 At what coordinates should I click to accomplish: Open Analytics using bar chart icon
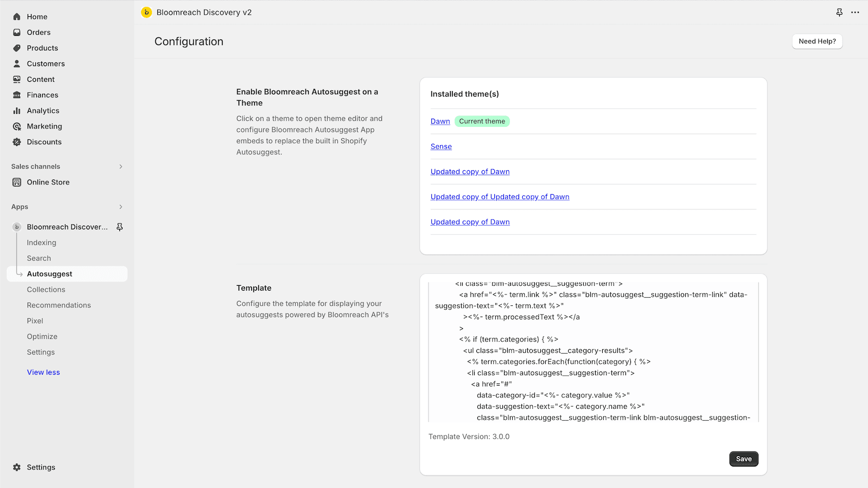[x=17, y=111]
